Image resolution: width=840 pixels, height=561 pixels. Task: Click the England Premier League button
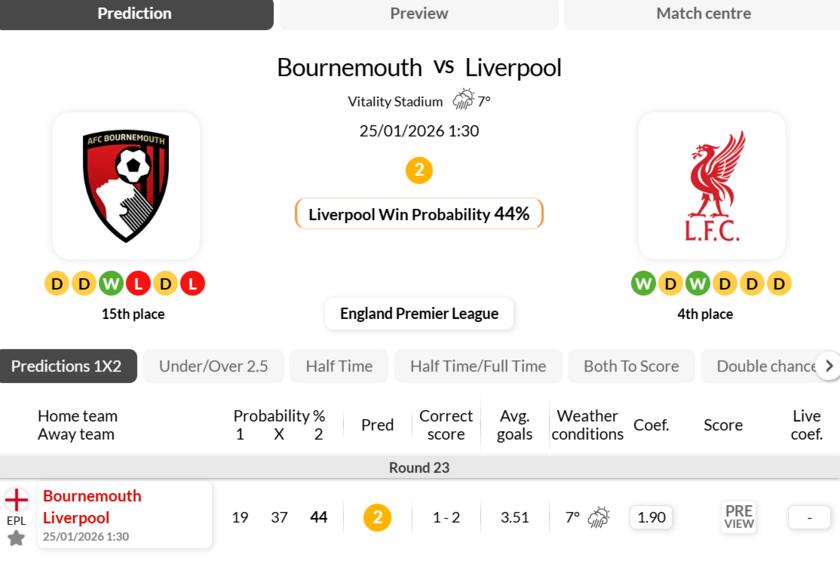[x=419, y=314]
